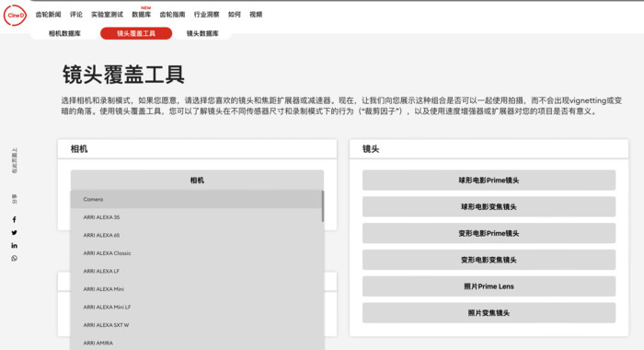
Task: Switch to 镜头数据库 tab
Action: tap(202, 33)
